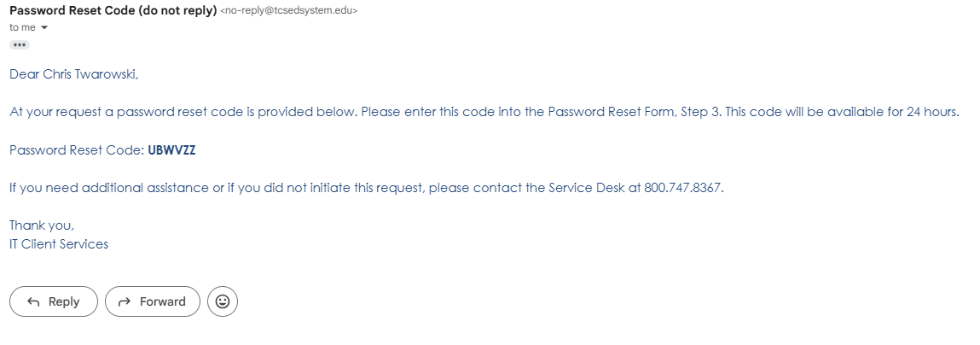Screen dimensions: 980x345
Task: Click the "24 hours" text in first paragraph
Action: pyautogui.click(x=932, y=113)
